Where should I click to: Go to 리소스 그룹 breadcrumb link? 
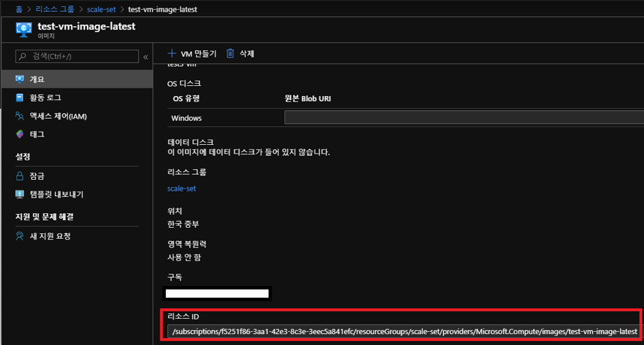pyautogui.click(x=56, y=9)
